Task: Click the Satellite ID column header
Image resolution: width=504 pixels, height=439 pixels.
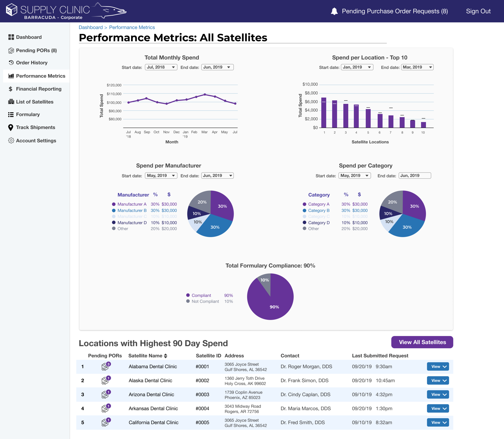Action: [x=208, y=356]
